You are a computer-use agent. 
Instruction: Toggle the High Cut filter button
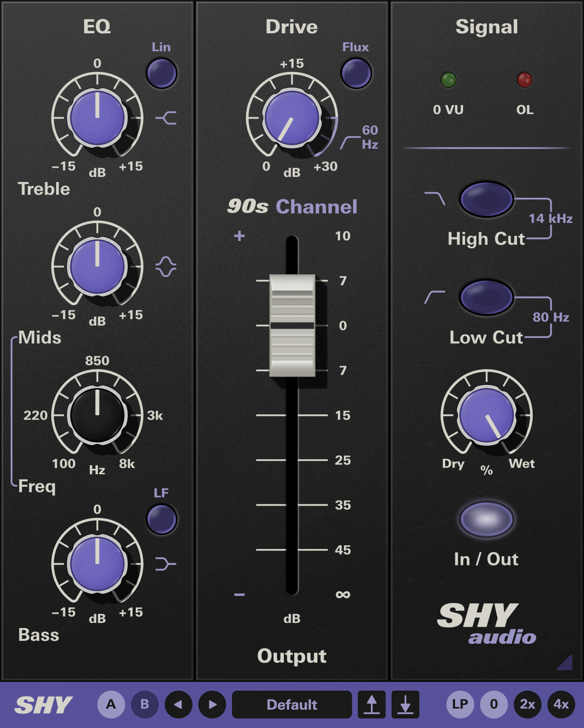[x=486, y=199]
